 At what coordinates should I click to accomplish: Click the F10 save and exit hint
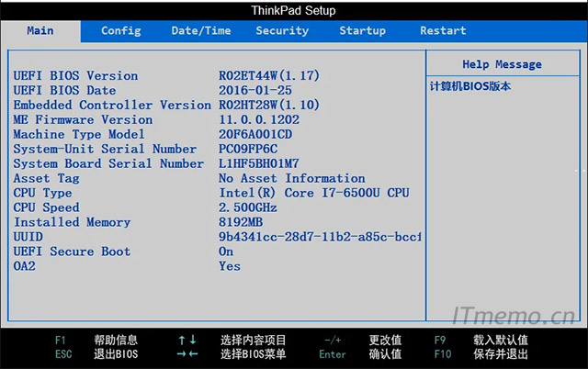click(x=443, y=354)
